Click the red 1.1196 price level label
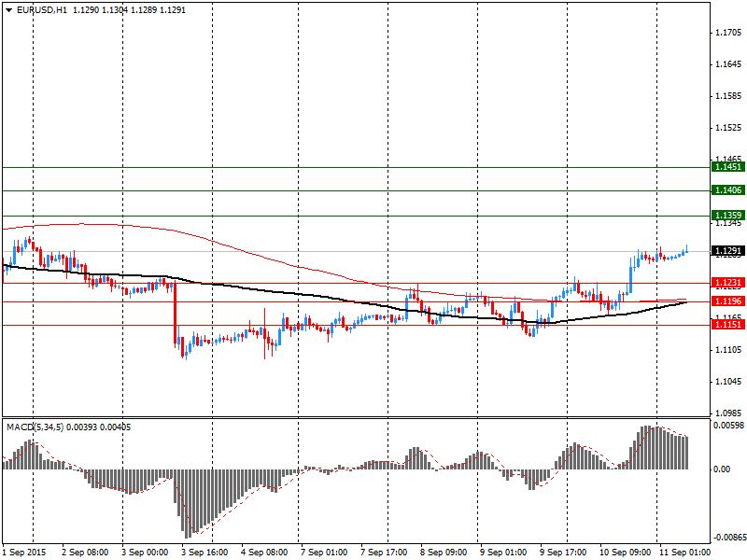Image resolution: width=747 pixels, height=560 pixels. (x=728, y=301)
